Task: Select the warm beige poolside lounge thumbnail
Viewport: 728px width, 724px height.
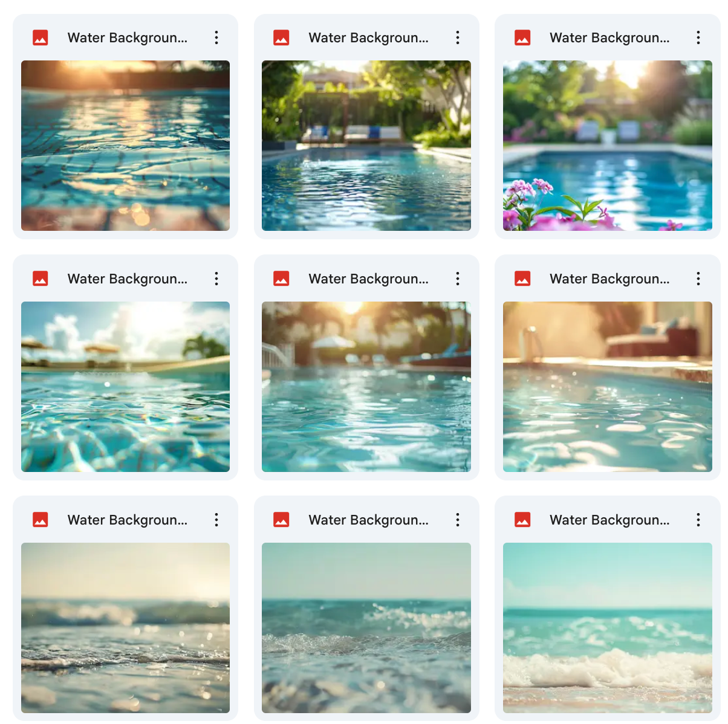Action: (x=608, y=387)
